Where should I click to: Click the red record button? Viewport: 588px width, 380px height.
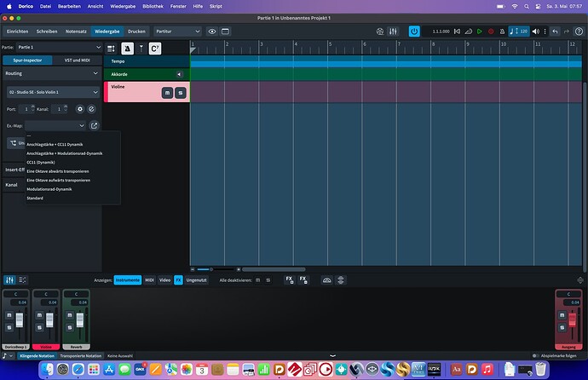pos(491,32)
